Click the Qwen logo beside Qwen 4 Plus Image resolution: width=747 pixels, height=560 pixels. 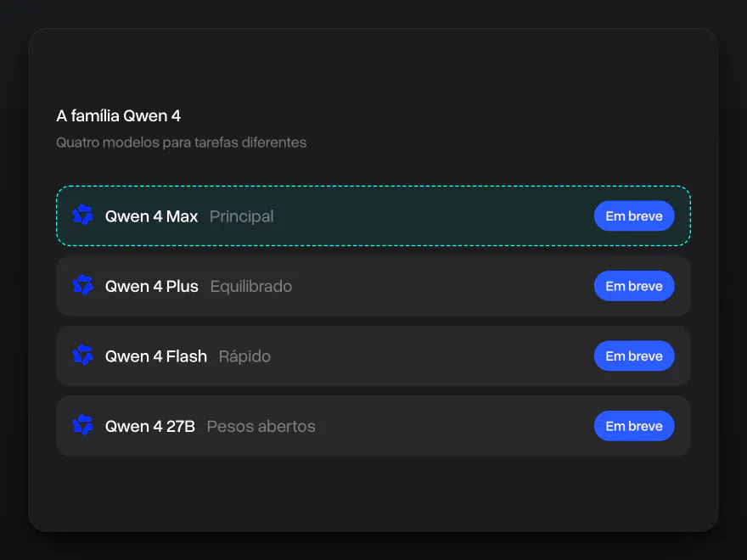point(83,286)
